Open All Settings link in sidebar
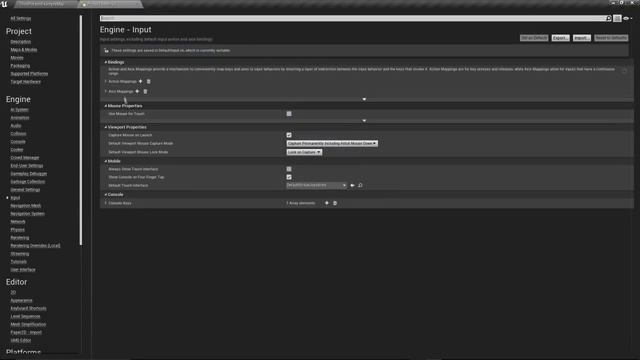Viewport: 640px width, 360px height. (20, 18)
